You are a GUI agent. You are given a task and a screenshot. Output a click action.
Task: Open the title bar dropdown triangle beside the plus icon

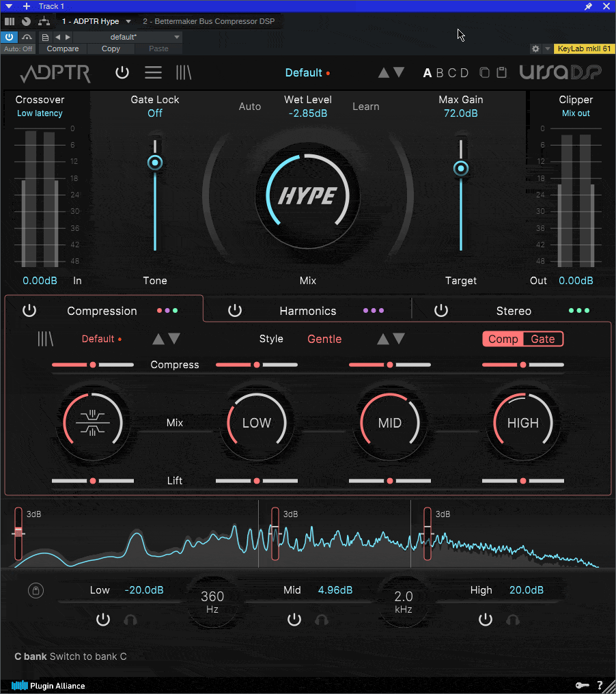click(9, 6)
